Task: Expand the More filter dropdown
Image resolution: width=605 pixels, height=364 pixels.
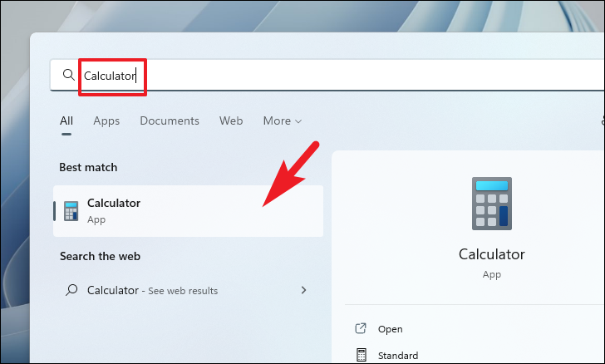Action: pyautogui.click(x=282, y=121)
